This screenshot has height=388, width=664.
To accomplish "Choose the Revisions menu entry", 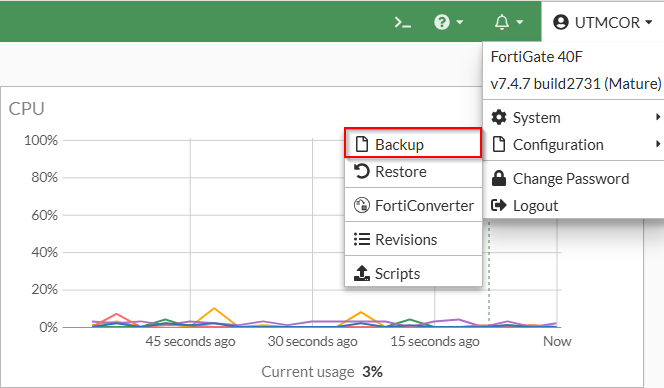I will coord(413,239).
